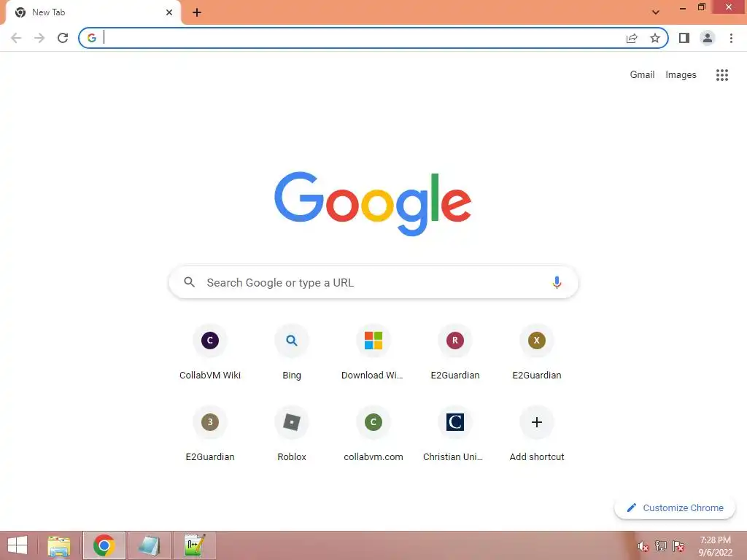This screenshot has width=747, height=560.
Task: Reload the page with the refresh icon
Action: click(x=63, y=38)
